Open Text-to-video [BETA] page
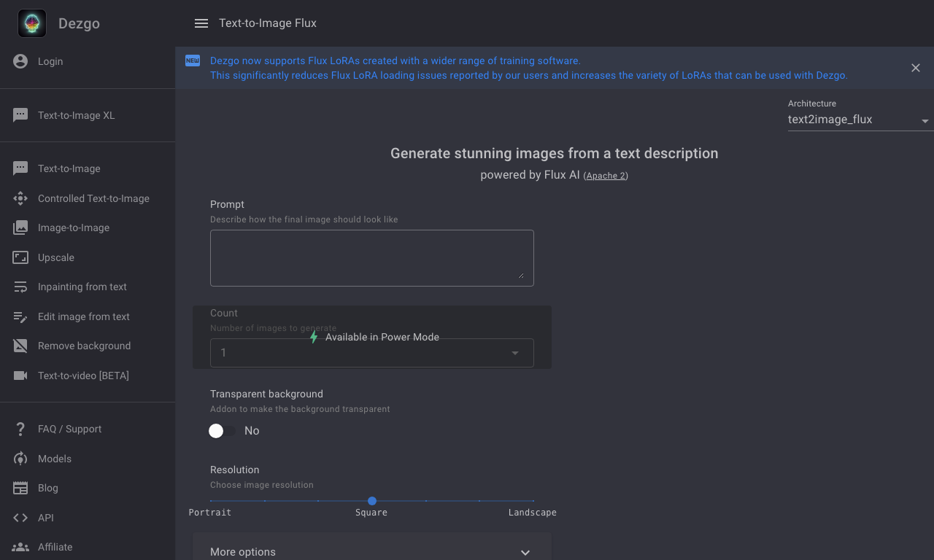This screenshot has width=934, height=560. pyautogui.click(x=88, y=376)
